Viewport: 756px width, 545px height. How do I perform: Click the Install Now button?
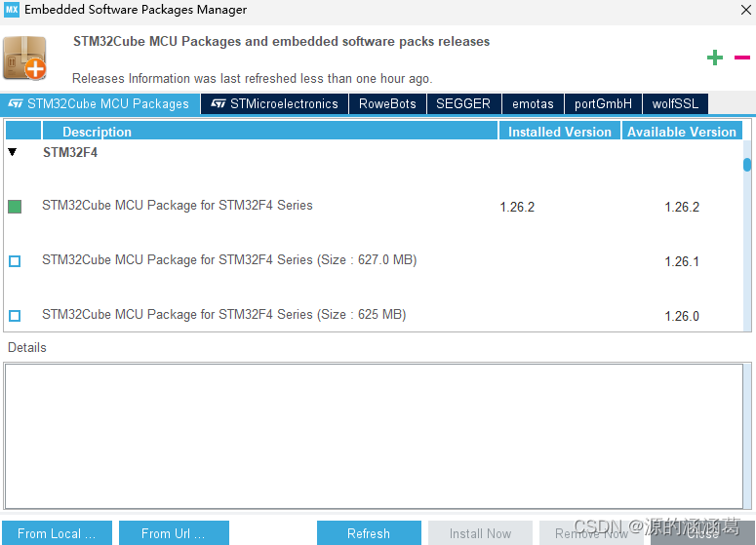tap(480, 533)
